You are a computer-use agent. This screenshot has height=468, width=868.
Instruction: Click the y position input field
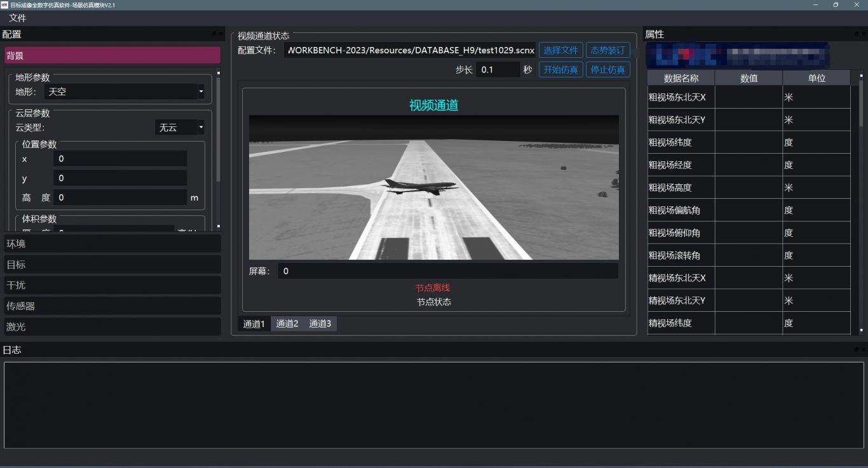click(x=120, y=178)
